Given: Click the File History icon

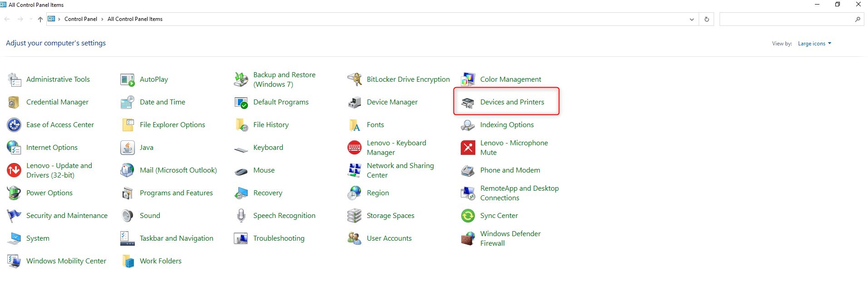Looking at the screenshot, I should click(241, 125).
